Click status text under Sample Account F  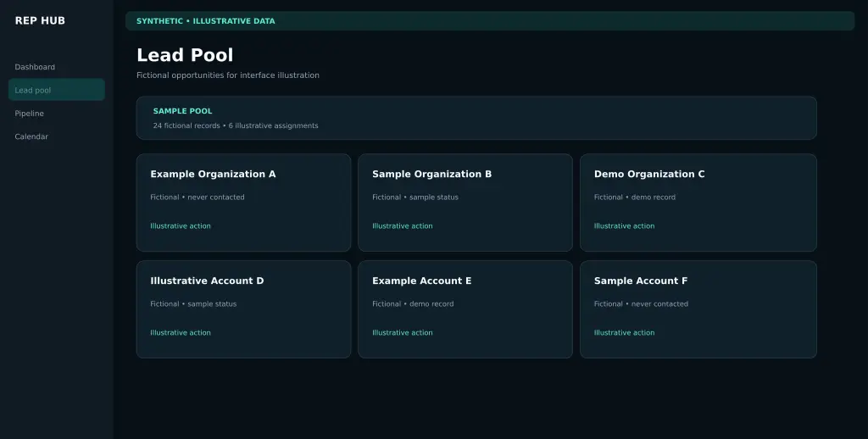point(641,304)
